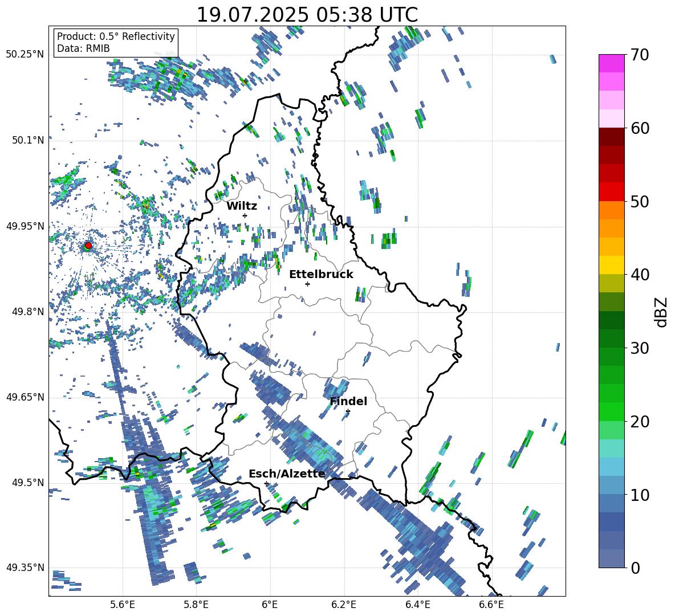Click the dBZ colorbar axis label

point(661,312)
